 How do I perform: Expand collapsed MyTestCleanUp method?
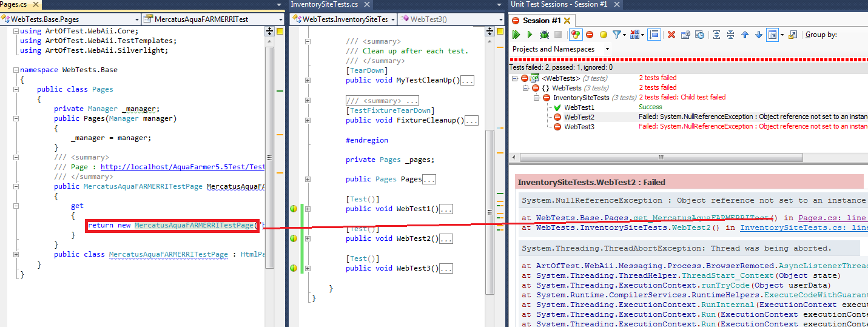click(308, 81)
